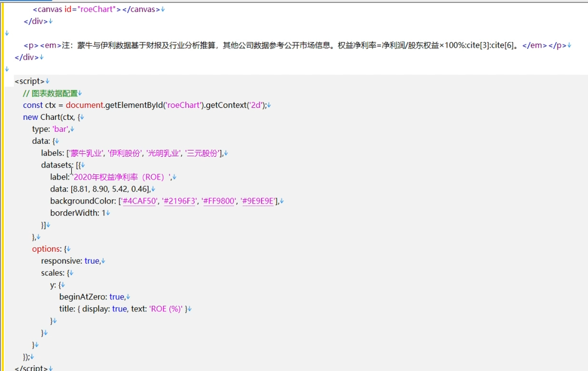Click the beginAtZero: true setting

click(92, 297)
